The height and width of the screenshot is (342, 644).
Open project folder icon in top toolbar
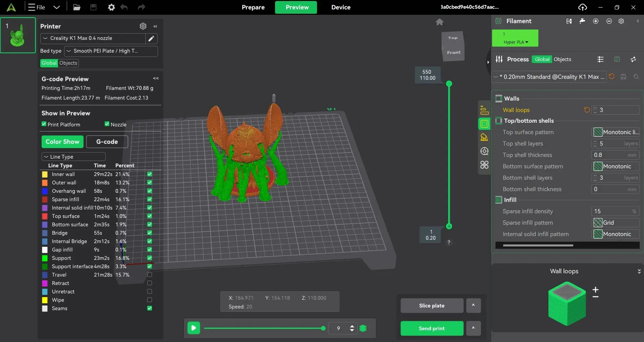77,7
